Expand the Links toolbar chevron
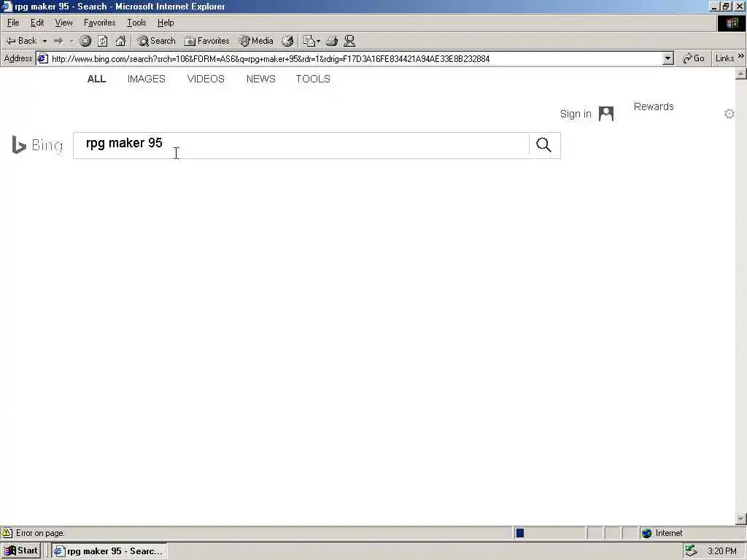This screenshot has height=560, width=747. pos(741,56)
